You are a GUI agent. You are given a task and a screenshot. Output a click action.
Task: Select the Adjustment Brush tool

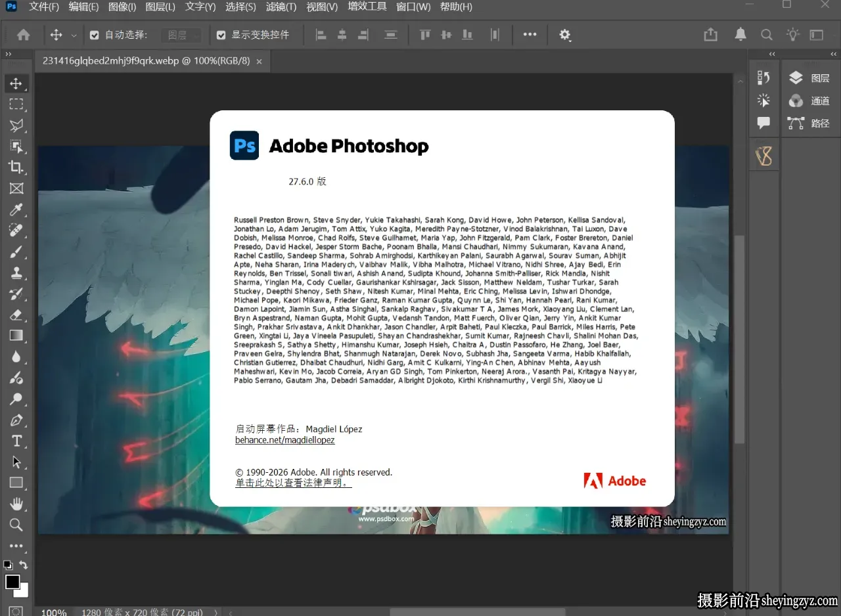pyautogui.click(x=16, y=378)
